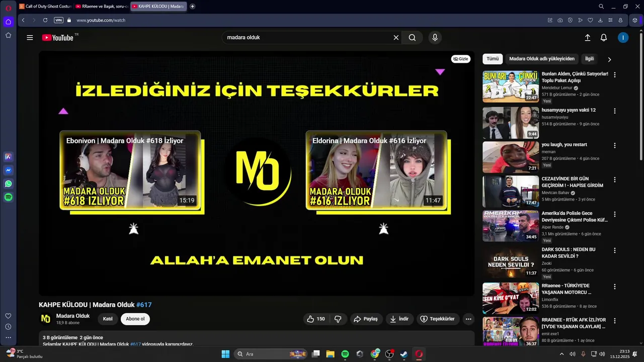Open the upload/create icon in YouTube header
Screen dimensions: 644x362
[587, 38]
